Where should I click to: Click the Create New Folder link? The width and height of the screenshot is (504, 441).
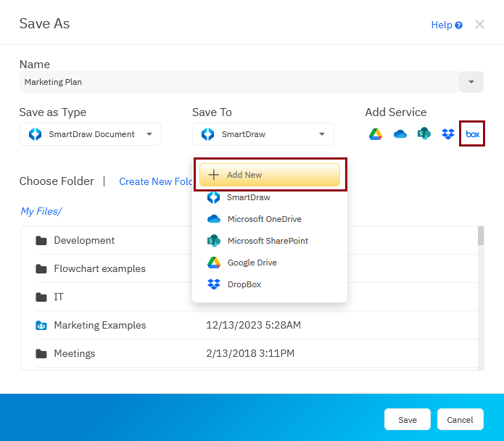pos(156,181)
